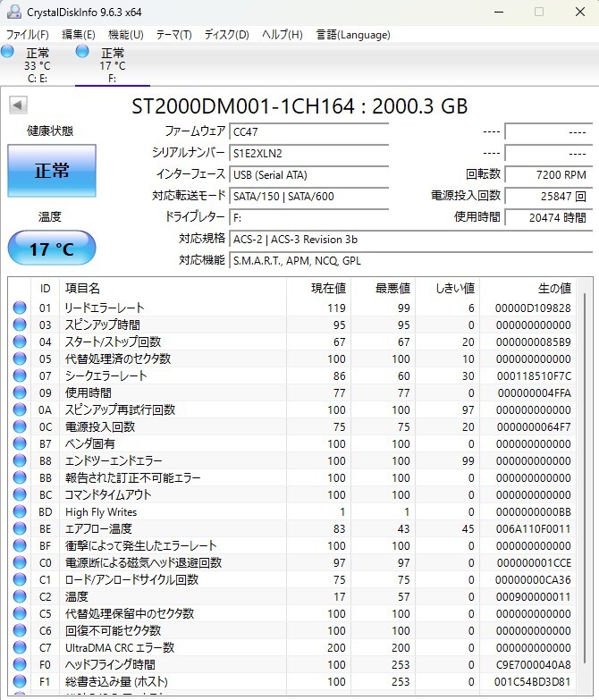Click status circle of row C1 ロード/アンロードサイクル回数

(x=20, y=579)
